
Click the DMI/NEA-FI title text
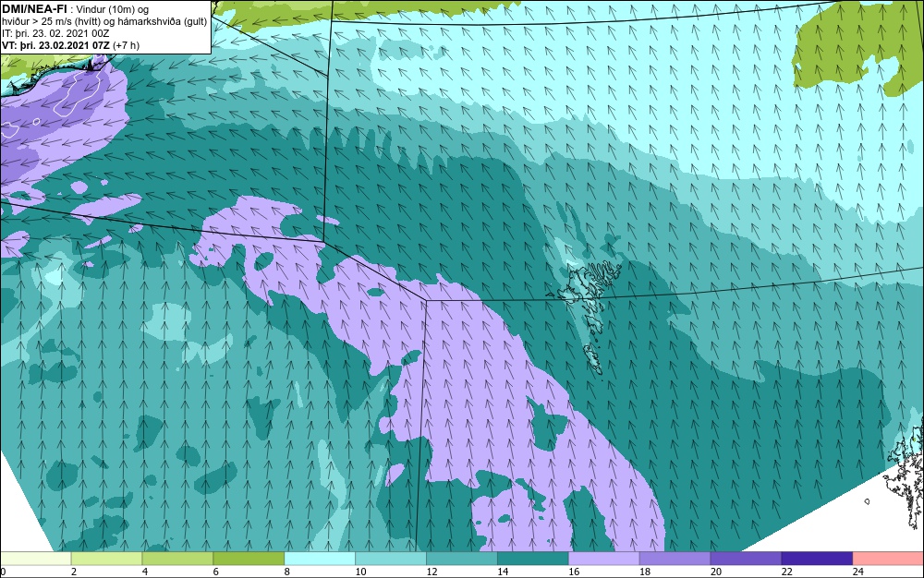coord(35,8)
